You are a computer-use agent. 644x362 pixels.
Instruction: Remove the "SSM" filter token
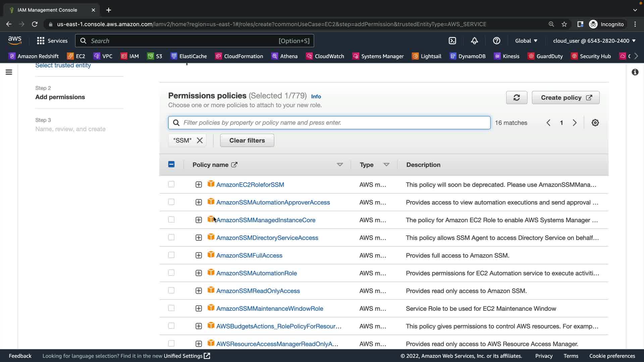[200, 140]
